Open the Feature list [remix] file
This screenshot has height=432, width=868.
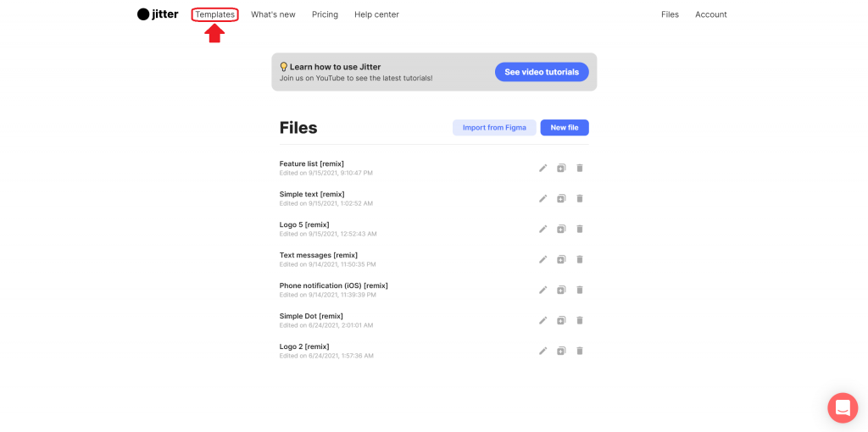(x=312, y=163)
